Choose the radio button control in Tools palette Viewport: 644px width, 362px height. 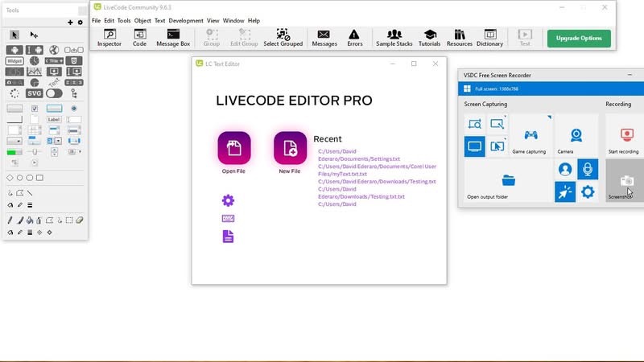pos(74,109)
